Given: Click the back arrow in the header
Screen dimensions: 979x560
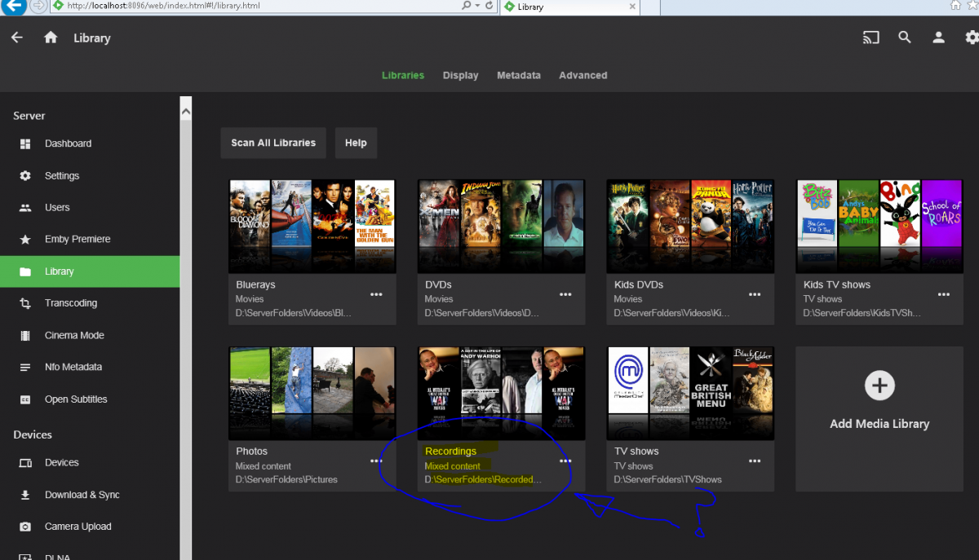Looking at the screenshot, I should 17,37.
